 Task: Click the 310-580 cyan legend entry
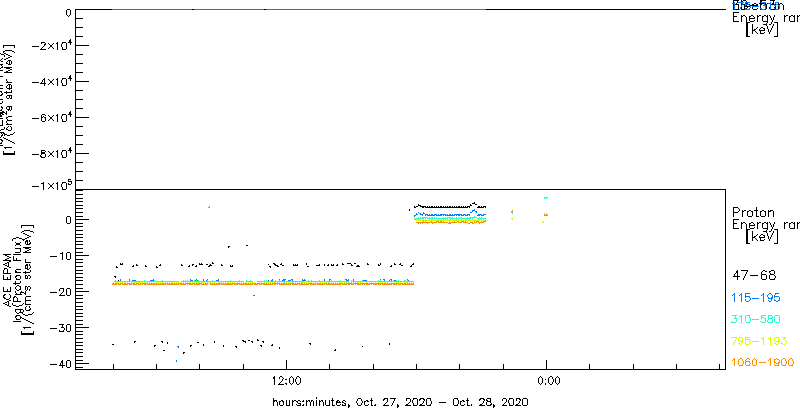coord(756,320)
